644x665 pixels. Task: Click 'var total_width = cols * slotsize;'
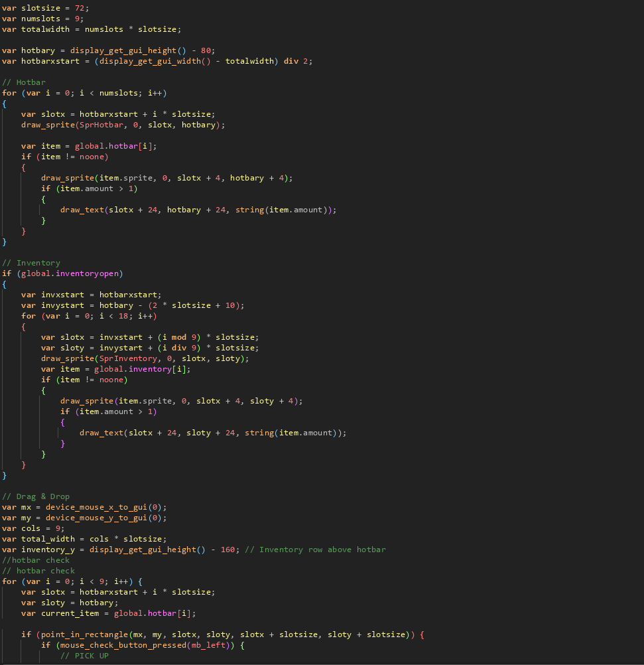click(x=84, y=539)
